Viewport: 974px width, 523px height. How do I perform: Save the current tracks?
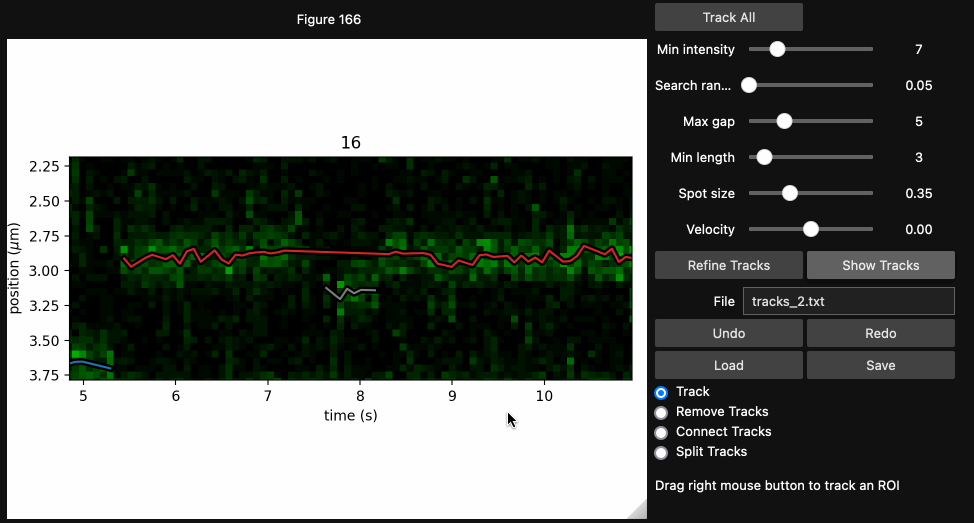pyautogui.click(x=881, y=365)
